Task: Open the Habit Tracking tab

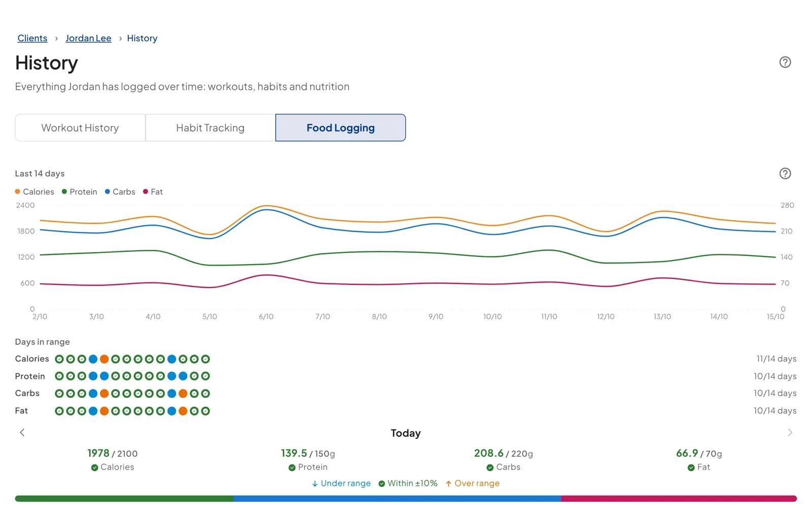Action: 210,128
